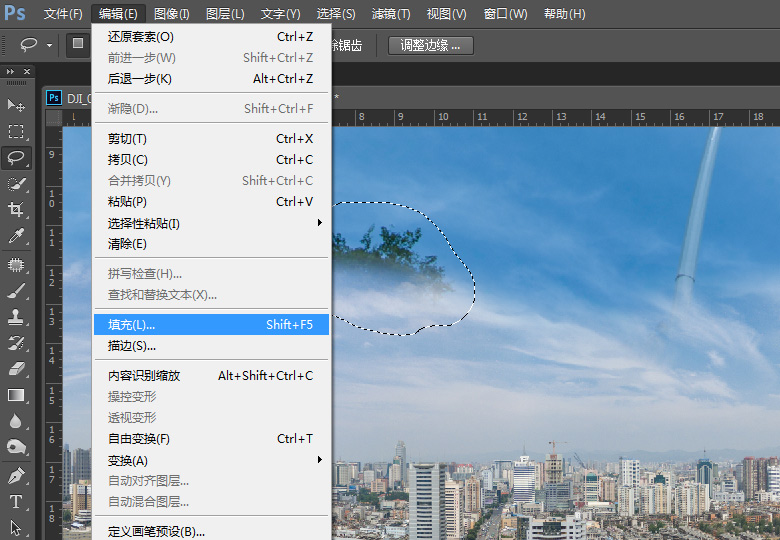Collapse the toolbox with double-arrow icon

coord(10,72)
